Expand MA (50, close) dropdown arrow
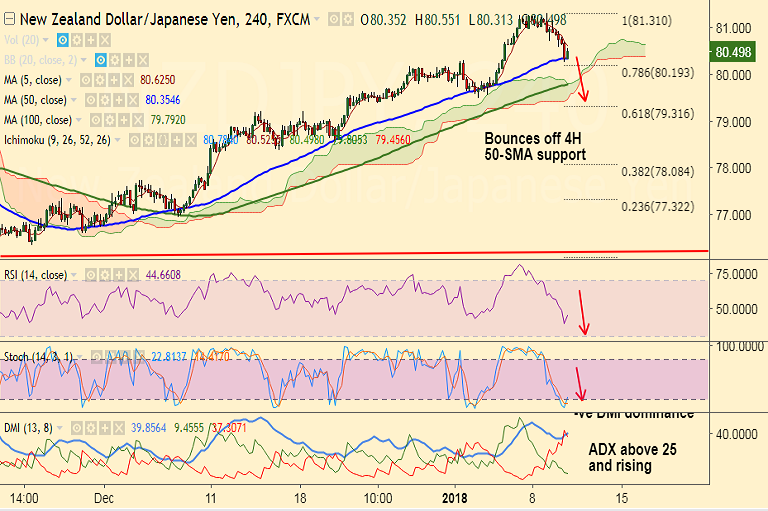 click(x=74, y=100)
